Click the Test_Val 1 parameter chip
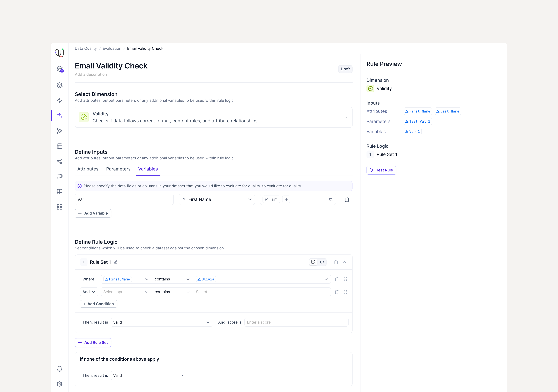Screen dimensions: 558x392 tap(418, 121)
